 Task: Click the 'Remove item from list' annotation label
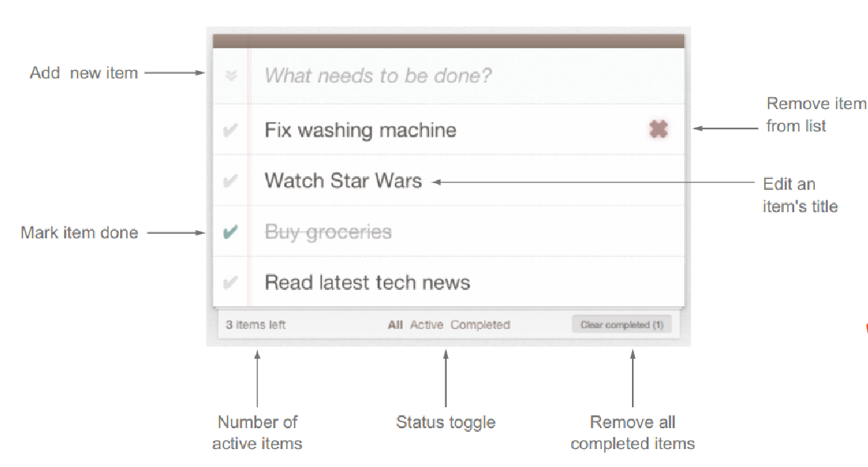[x=816, y=114]
